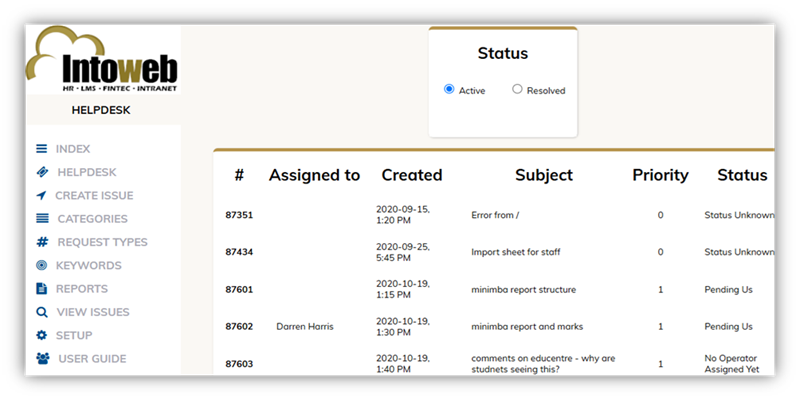Click the Index hamburger icon in sidebar
This screenshot has height=400, width=800.
point(41,149)
